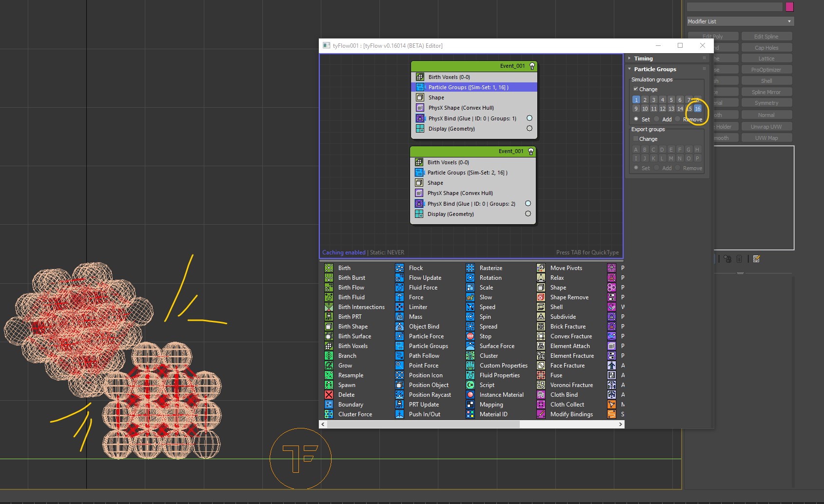Select the Mapping operator icon
This screenshot has width=824, height=504.
click(x=471, y=405)
